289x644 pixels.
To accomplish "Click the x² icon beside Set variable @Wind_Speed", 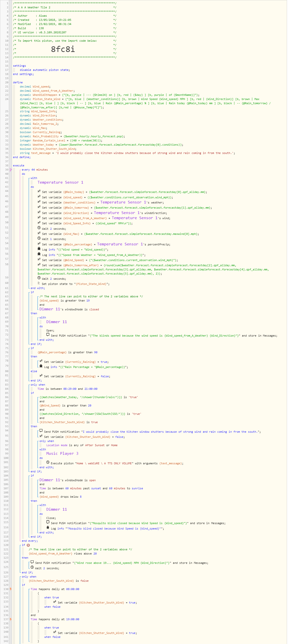I will 39,260.
